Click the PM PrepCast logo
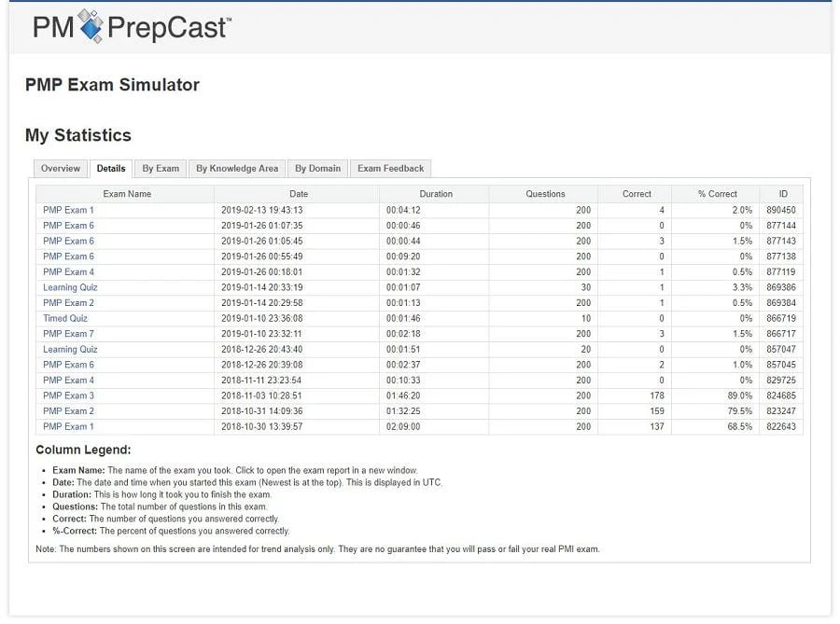The height and width of the screenshot is (624, 840). 132,26
